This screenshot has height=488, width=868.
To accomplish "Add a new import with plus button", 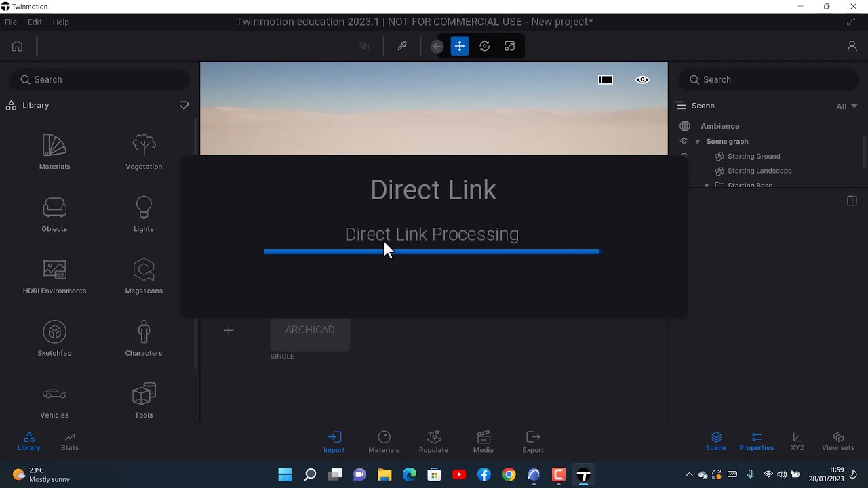I will (x=229, y=330).
